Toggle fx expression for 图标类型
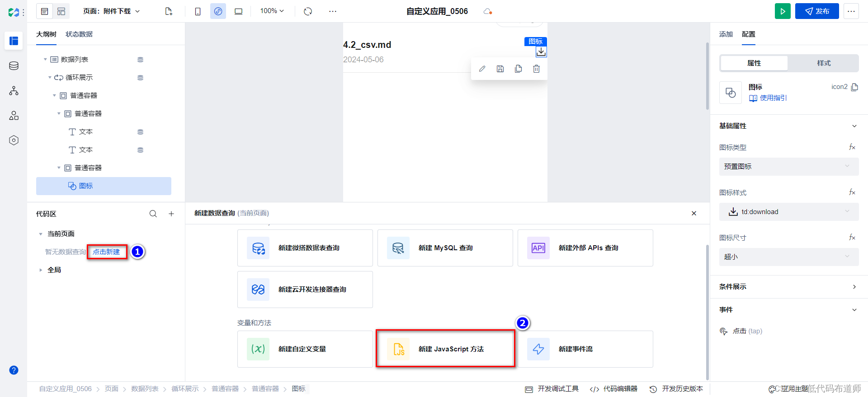Image resolution: width=868 pixels, height=397 pixels. pos(852,147)
